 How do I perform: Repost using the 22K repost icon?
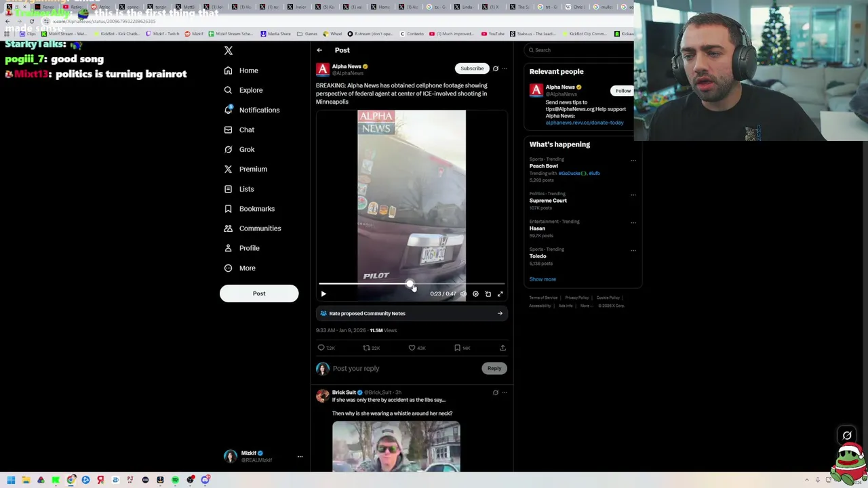tap(371, 348)
